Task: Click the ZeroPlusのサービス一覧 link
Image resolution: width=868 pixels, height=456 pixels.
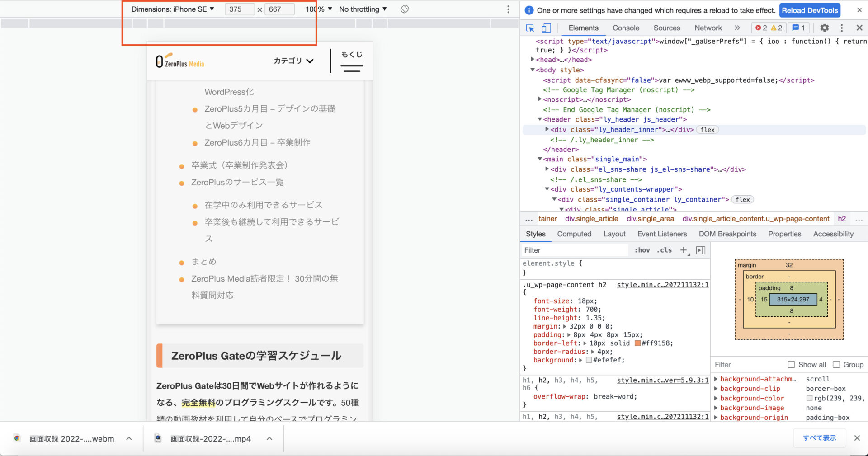Action: pyautogui.click(x=237, y=182)
